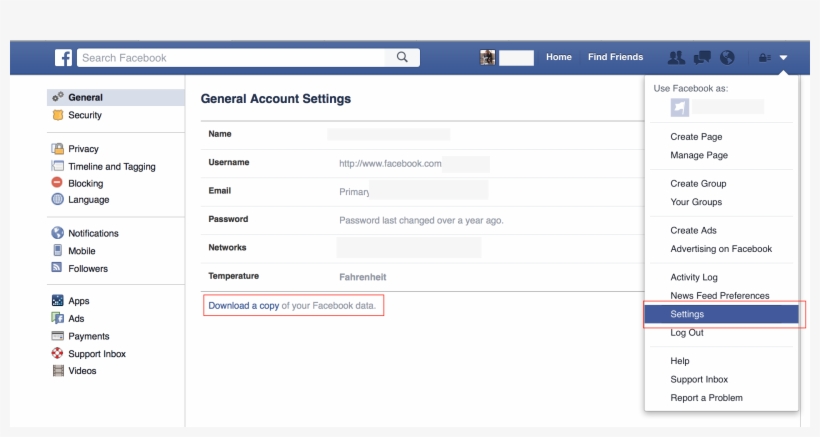Click the Apps icon in sidebar

coord(58,301)
